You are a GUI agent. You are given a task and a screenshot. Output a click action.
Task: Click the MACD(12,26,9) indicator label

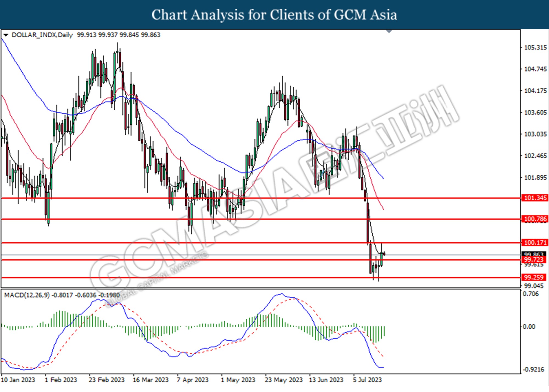(27, 295)
